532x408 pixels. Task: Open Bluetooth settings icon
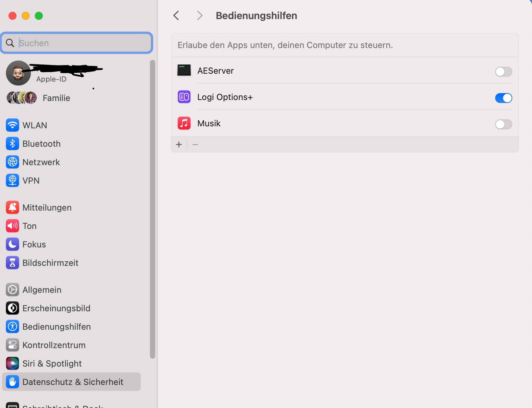coord(12,144)
